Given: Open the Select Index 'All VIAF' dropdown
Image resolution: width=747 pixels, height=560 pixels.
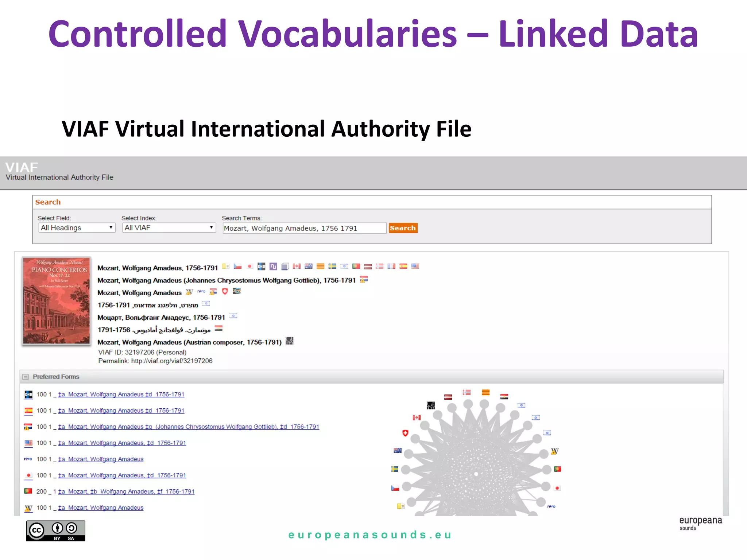Looking at the screenshot, I should tap(169, 228).
